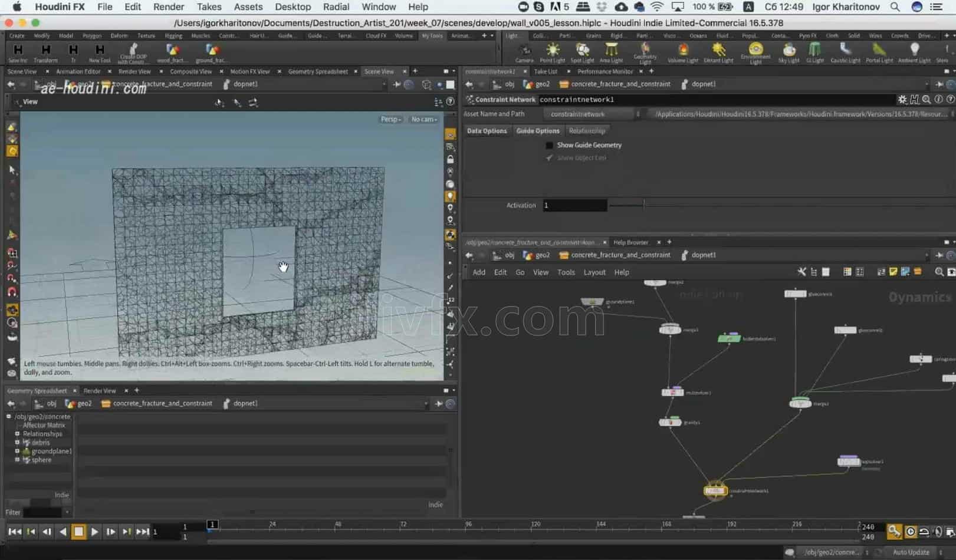Open the Filter dropdown arrow
Screen dimensions: 956x560
coord(67,512)
